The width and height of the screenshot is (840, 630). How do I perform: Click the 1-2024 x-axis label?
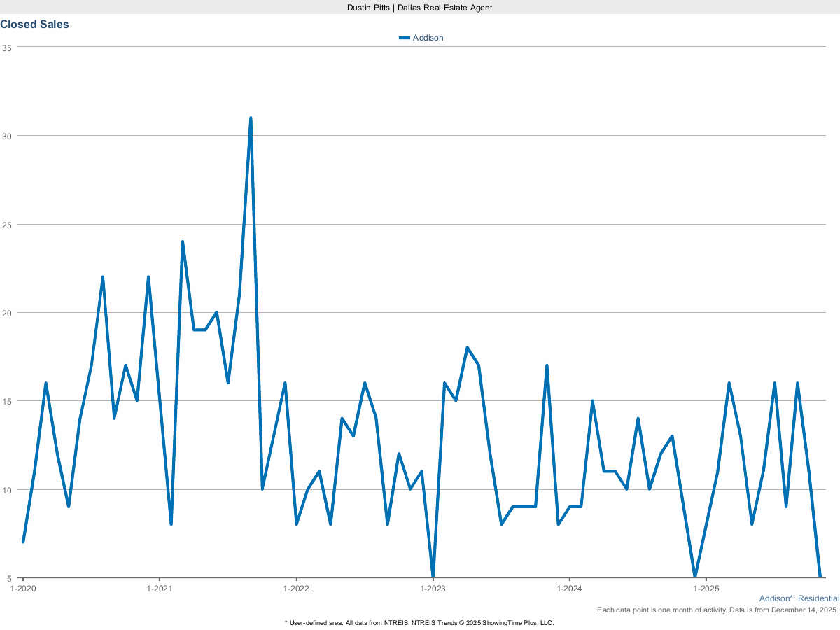[570, 589]
